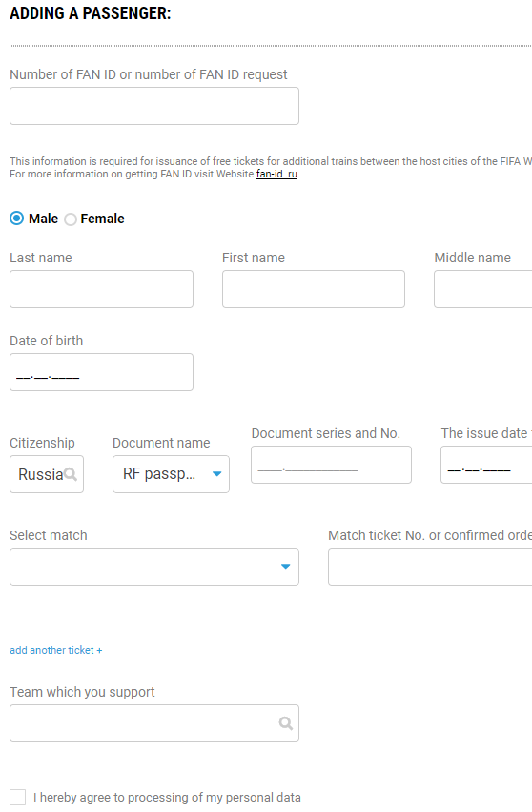Open the fan-id.ru website link
The height and width of the screenshot is (812, 532).
point(276,174)
